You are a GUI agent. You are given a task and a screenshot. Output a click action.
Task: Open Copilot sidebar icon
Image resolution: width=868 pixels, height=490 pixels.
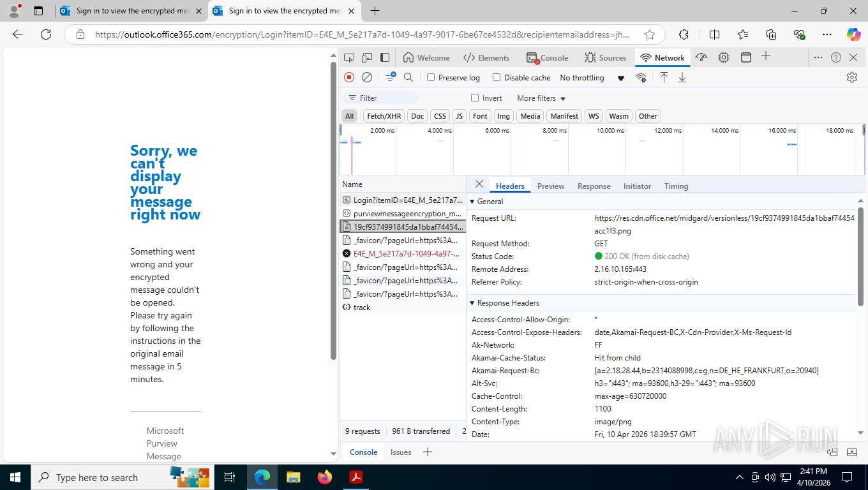(853, 34)
